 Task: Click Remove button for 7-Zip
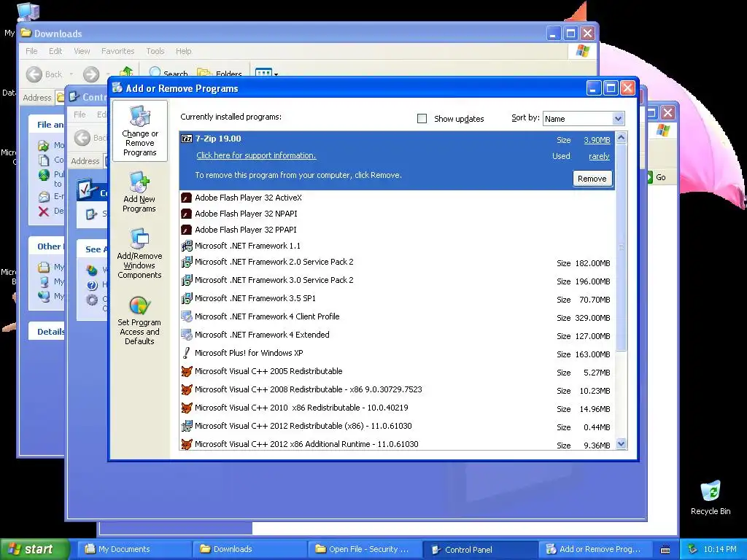tap(592, 179)
